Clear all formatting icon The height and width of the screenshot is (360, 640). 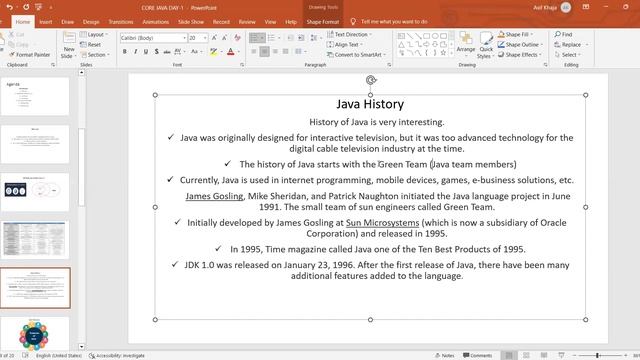coord(237,38)
